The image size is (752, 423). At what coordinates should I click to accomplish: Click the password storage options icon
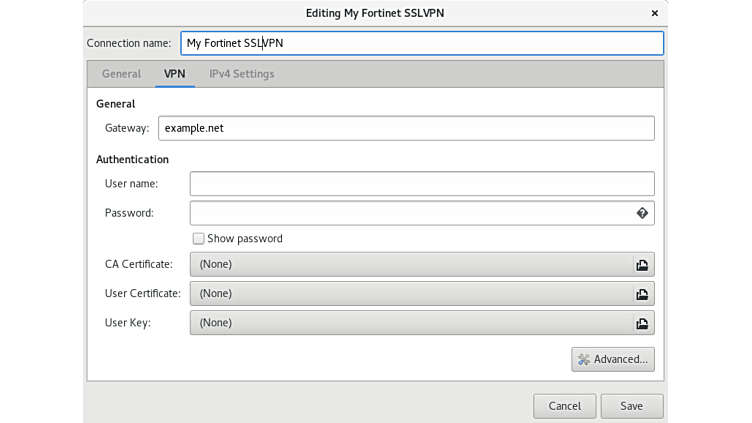click(x=642, y=213)
